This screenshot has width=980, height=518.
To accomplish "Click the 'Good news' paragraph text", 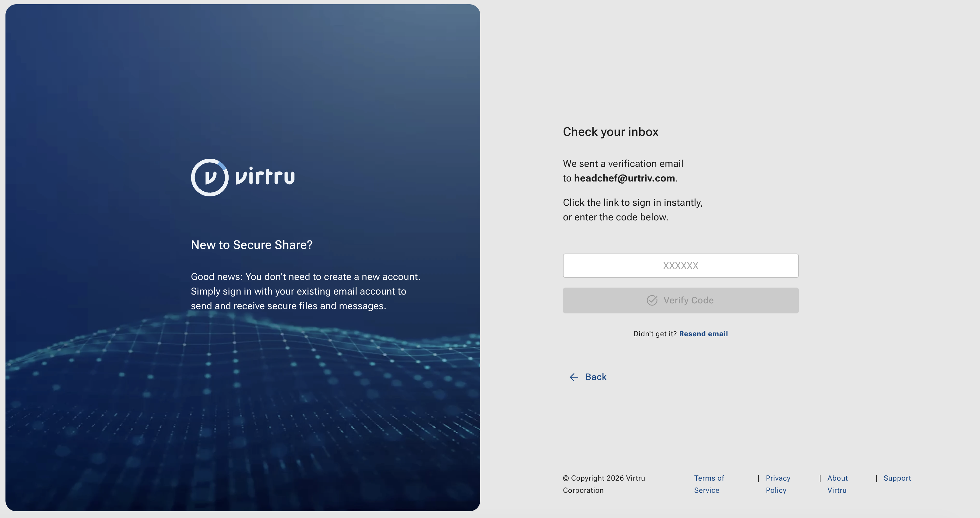I will [305, 291].
